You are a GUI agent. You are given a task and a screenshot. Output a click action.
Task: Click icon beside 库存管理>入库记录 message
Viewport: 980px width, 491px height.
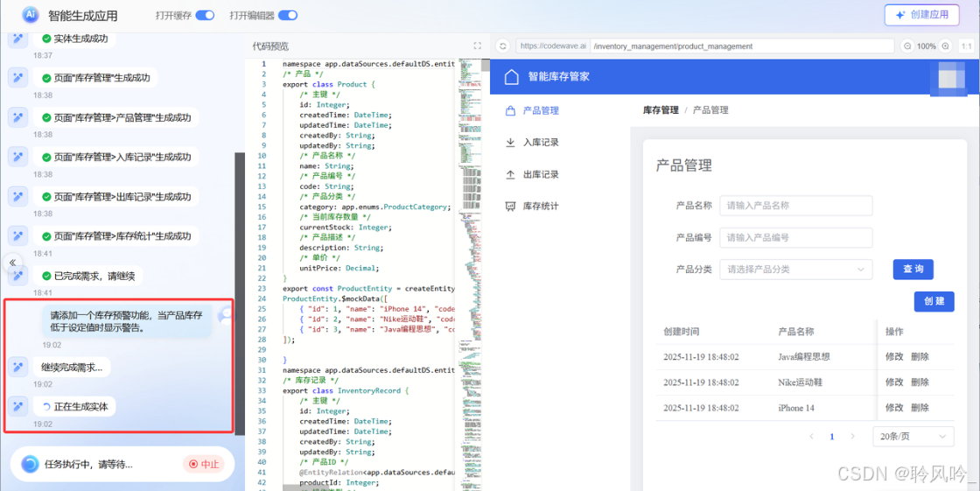18,157
